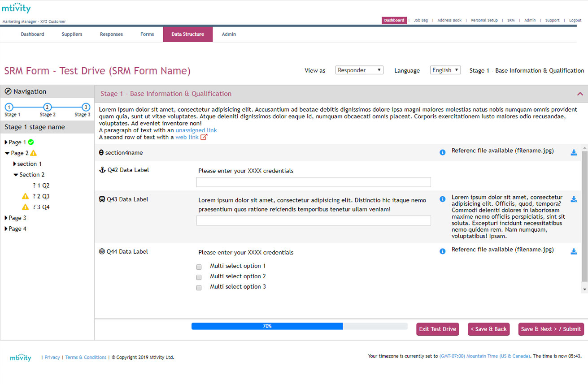Click the icon before section4name
Image resolution: width=588 pixels, height=384 pixels.
coord(101,153)
